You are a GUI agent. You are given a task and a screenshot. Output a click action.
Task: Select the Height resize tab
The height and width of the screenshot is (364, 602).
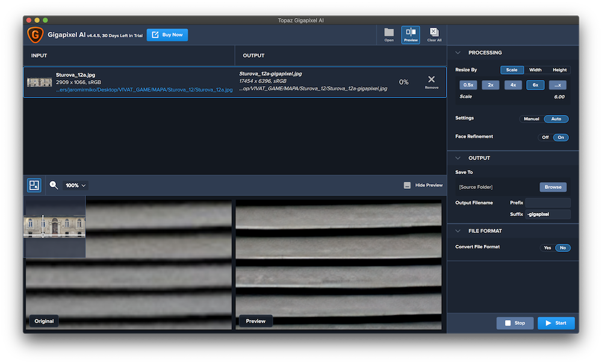tap(559, 70)
